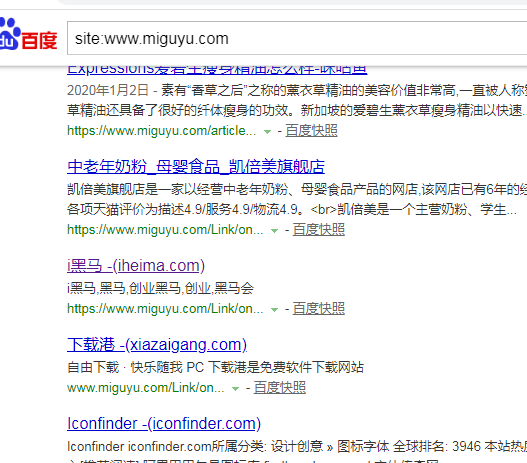527x463 pixels.
Task: Open the 中老年奶粉_母婴食品_凯倍美旗舰店 result
Action: pos(196,167)
